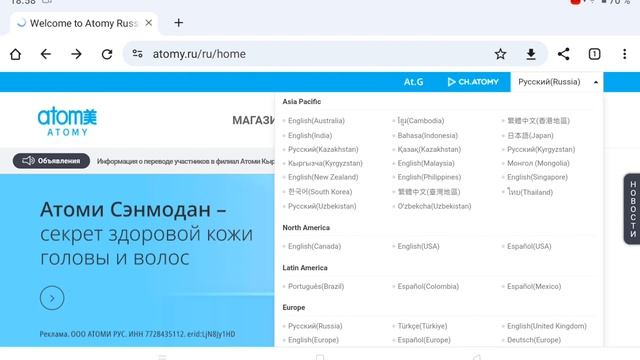Viewport: 640px width, 360px height.
Task: Open the announcement about member transfer
Action: pyautogui.click(x=186, y=161)
